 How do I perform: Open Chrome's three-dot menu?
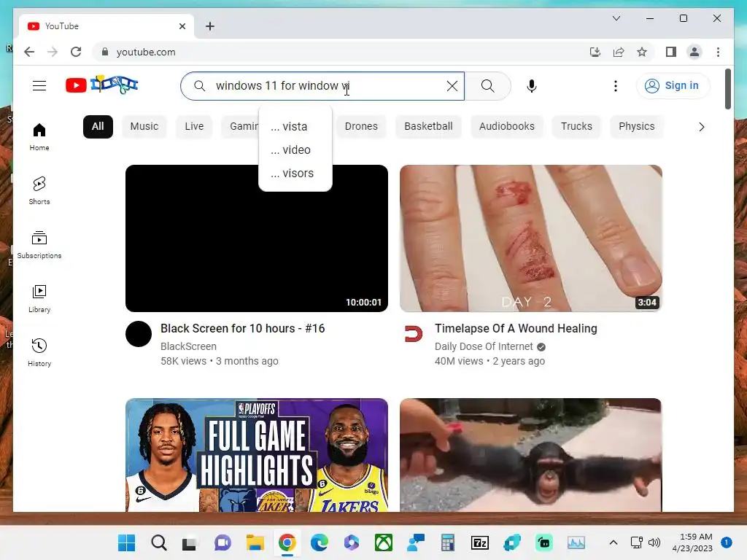click(718, 52)
